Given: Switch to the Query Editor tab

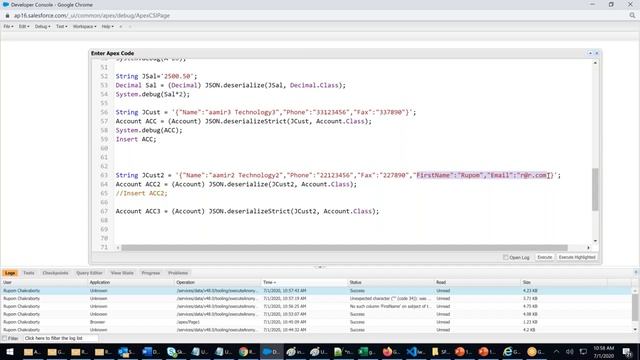Looking at the screenshot, I should (x=89, y=273).
